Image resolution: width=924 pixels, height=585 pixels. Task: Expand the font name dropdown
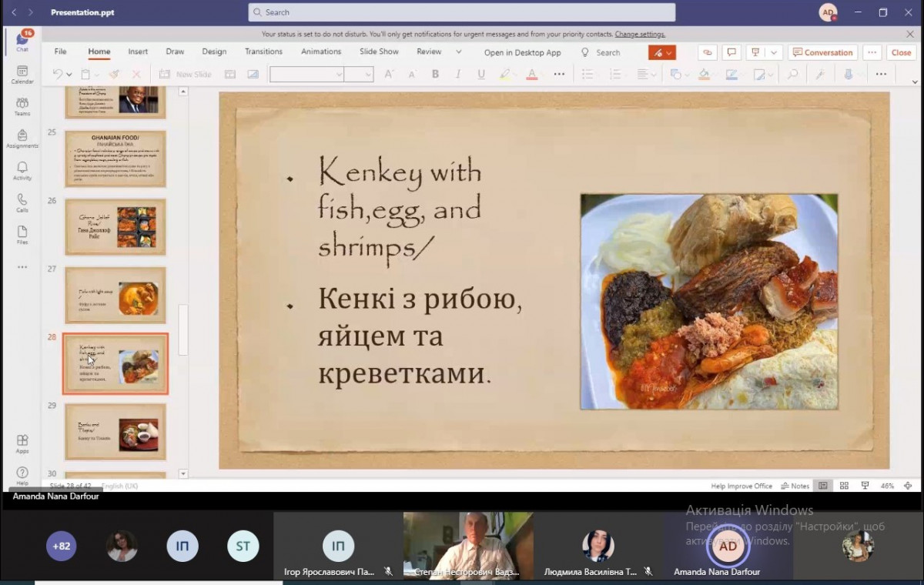tap(339, 75)
